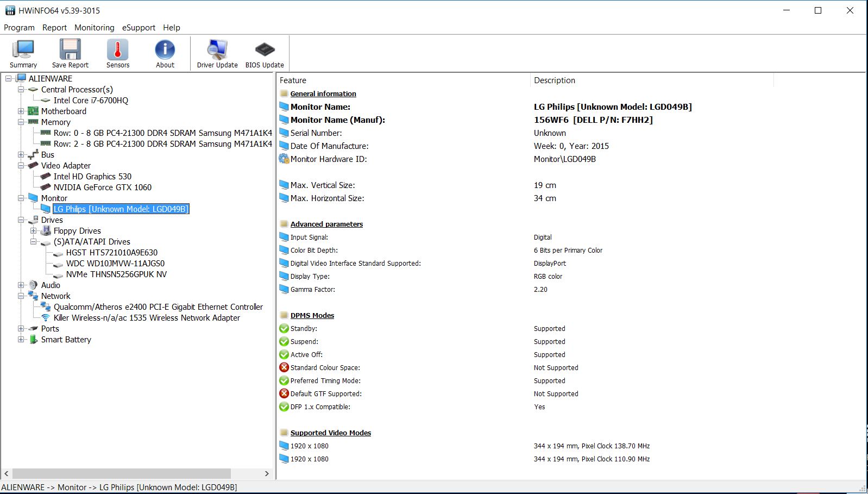Screen dimensions: 868x494
Task: Click the DFP 1.x Compatible check icon
Action: tap(284, 407)
